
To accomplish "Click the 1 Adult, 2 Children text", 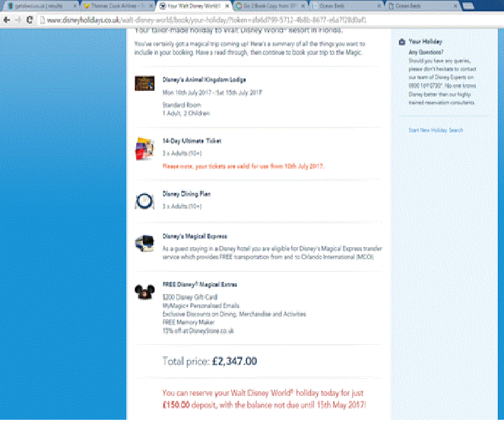I will (186, 113).
